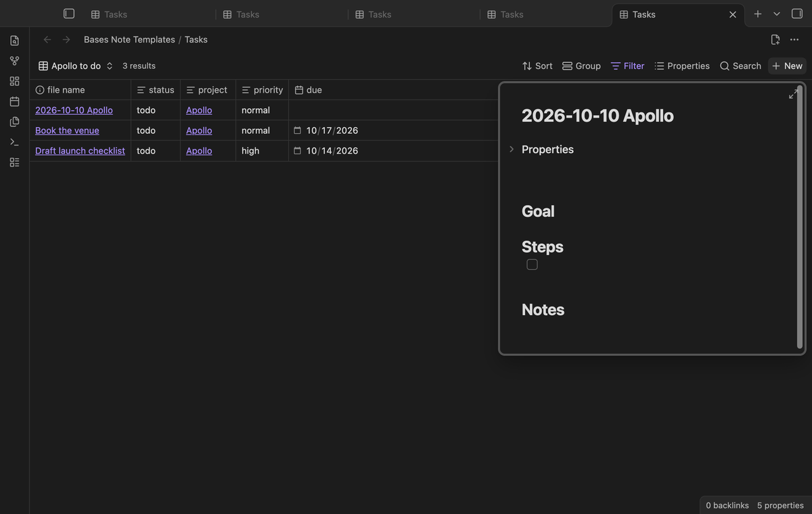The height and width of the screenshot is (514, 812).
Task: Toggle the right sidebar icon
Action: (x=797, y=14)
